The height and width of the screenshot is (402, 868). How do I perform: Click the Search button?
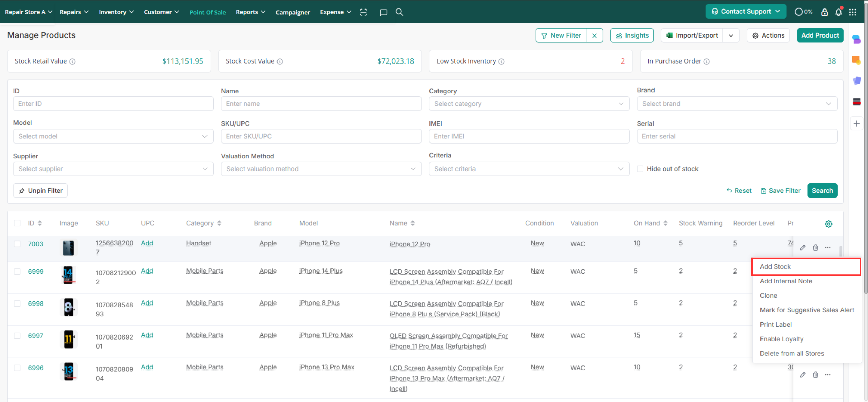tap(822, 191)
